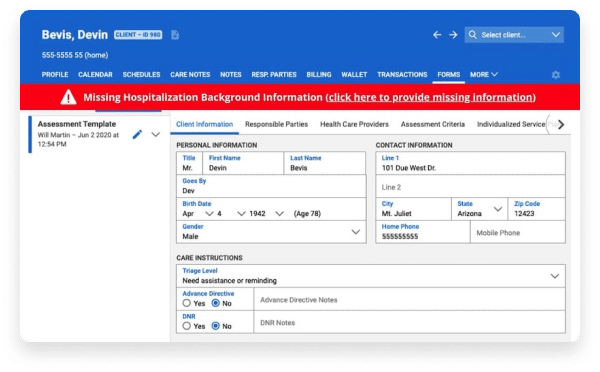The image size is (600, 372).
Task: Select No for DNR
Action: click(x=215, y=326)
